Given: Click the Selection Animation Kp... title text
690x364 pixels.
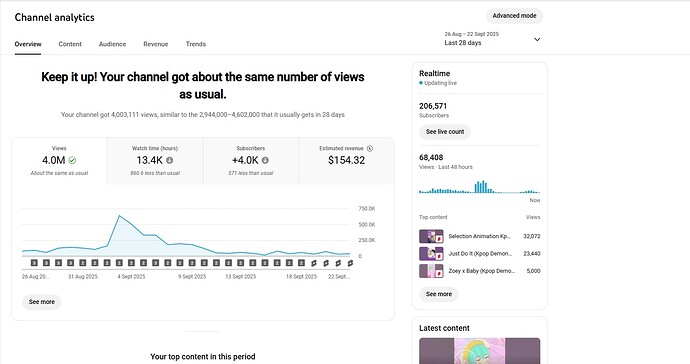Looking at the screenshot, I should [x=480, y=236].
